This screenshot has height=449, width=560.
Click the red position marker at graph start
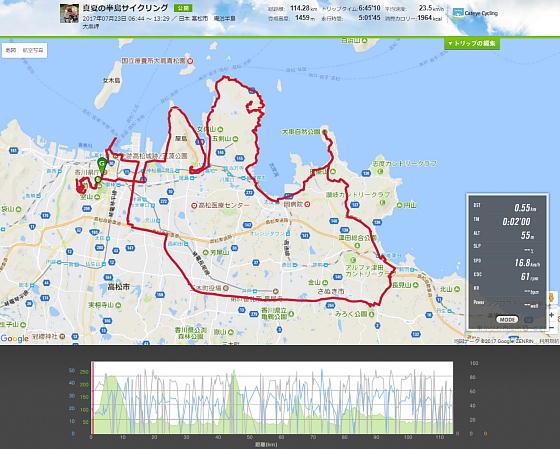click(92, 398)
